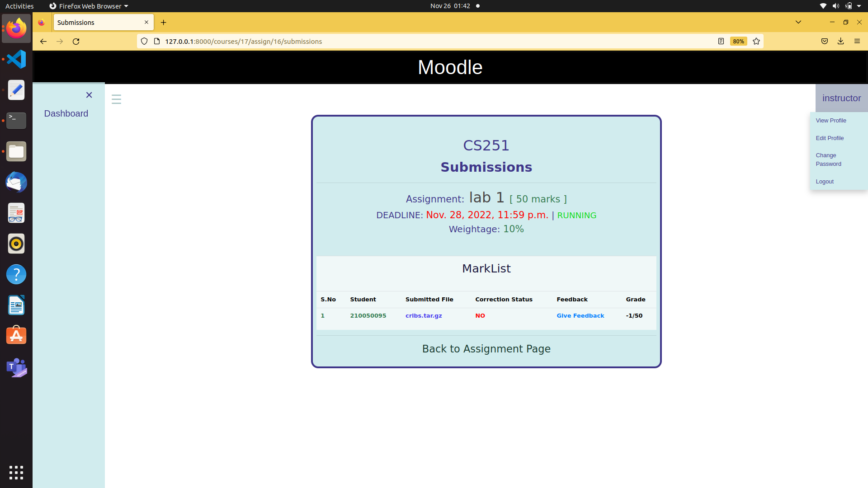
Task: Open Files manager from dock
Action: tap(16, 151)
